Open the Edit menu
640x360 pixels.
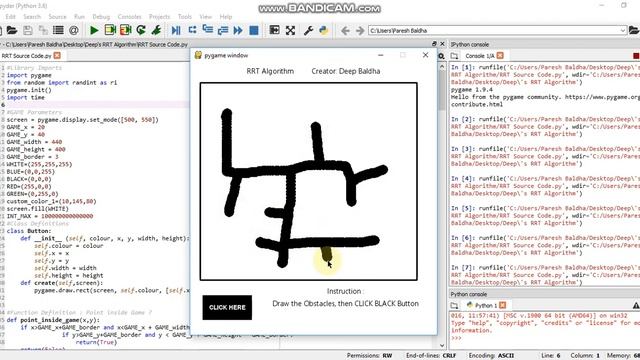click(11, 17)
